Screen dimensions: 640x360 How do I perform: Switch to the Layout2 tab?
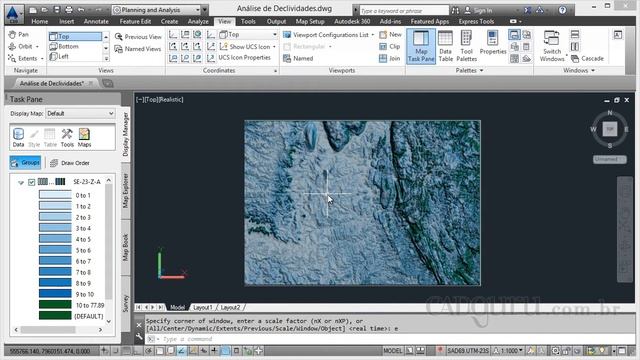(x=230, y=307)
